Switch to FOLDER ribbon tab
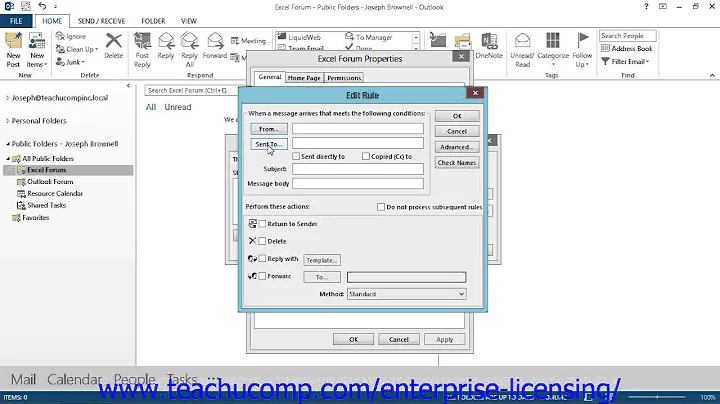The image size is (720, 404). 153,21
